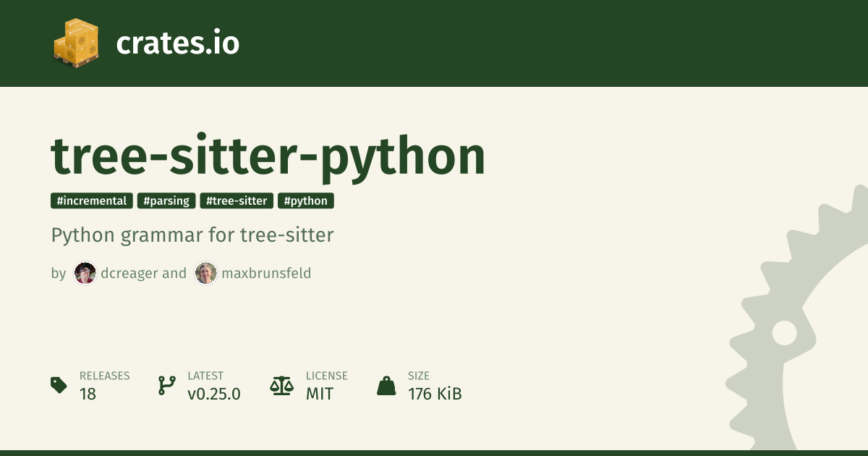Click the size weight icon
This screenshot has width=868, height=456.
[386, 385]
